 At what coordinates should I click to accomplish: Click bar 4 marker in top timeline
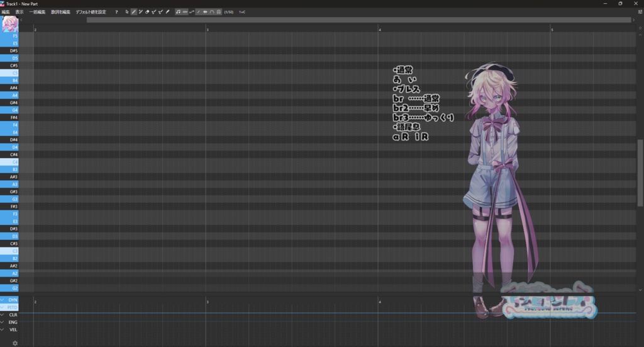380,30
